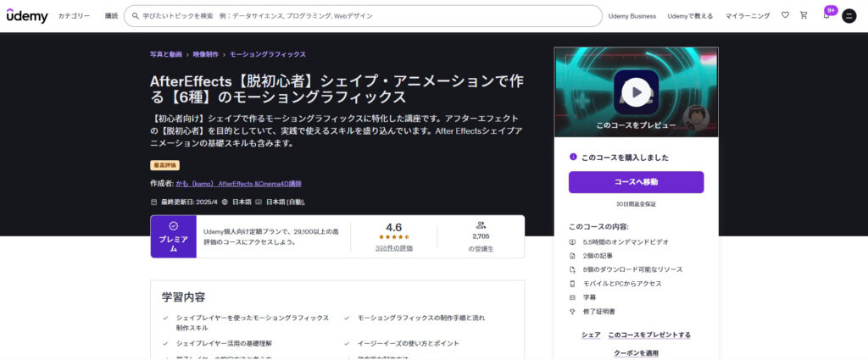The height and width of the screenshot is (360, 868).
Task: Open the 購読 menu
Action: 112,16
